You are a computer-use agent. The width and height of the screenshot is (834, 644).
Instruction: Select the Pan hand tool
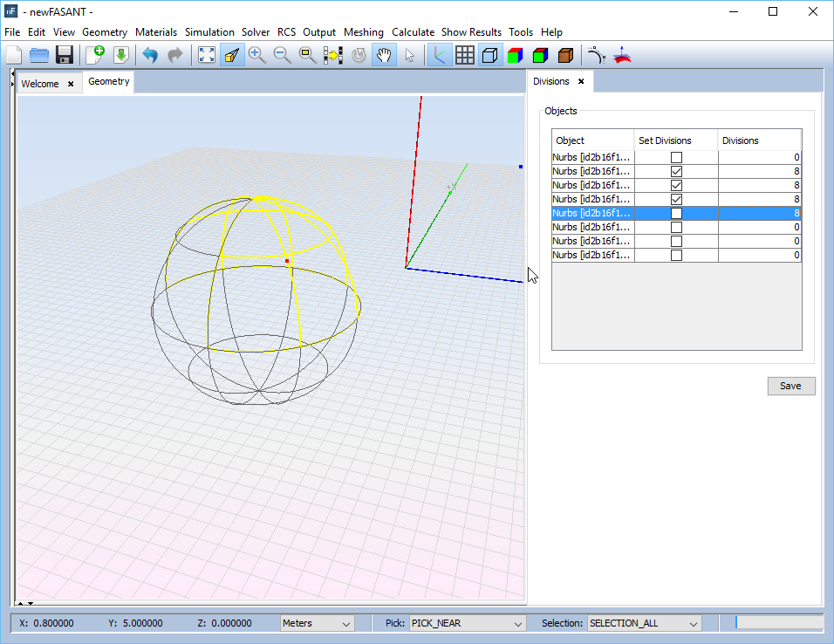click(x=384, y=55)
